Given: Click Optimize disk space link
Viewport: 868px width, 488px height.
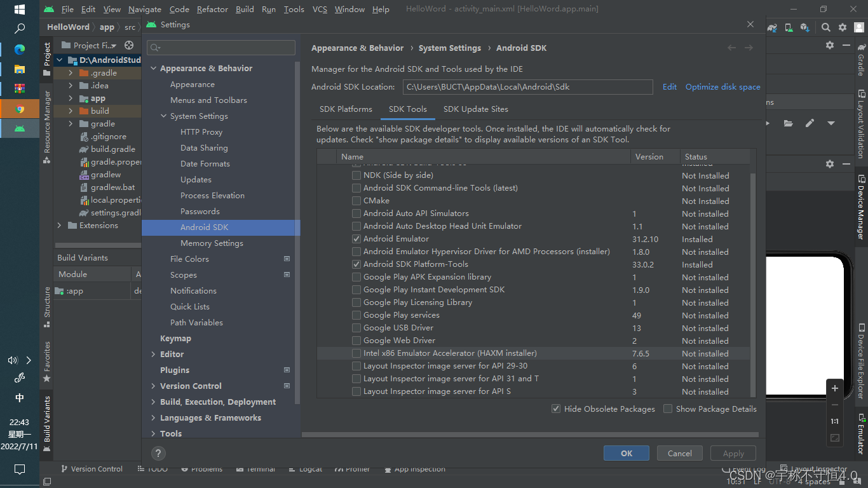Looking at the screenshot, I should point(722,87).
